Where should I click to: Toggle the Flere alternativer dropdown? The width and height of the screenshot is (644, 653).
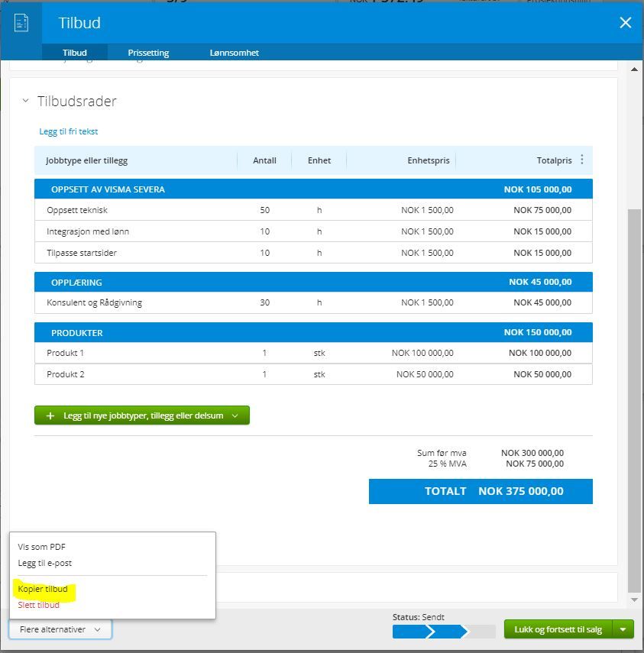[x=60, y=629]
